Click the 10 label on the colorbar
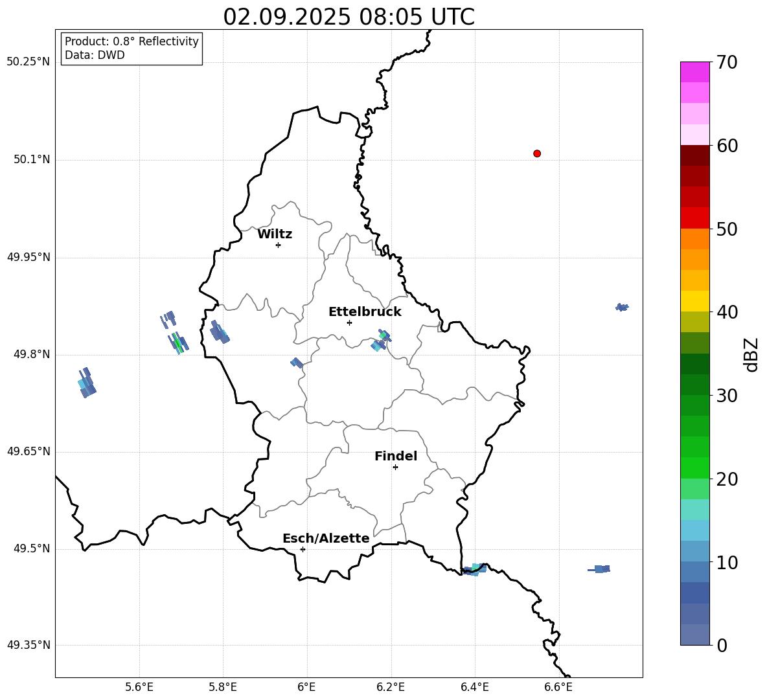 (727, 563)
